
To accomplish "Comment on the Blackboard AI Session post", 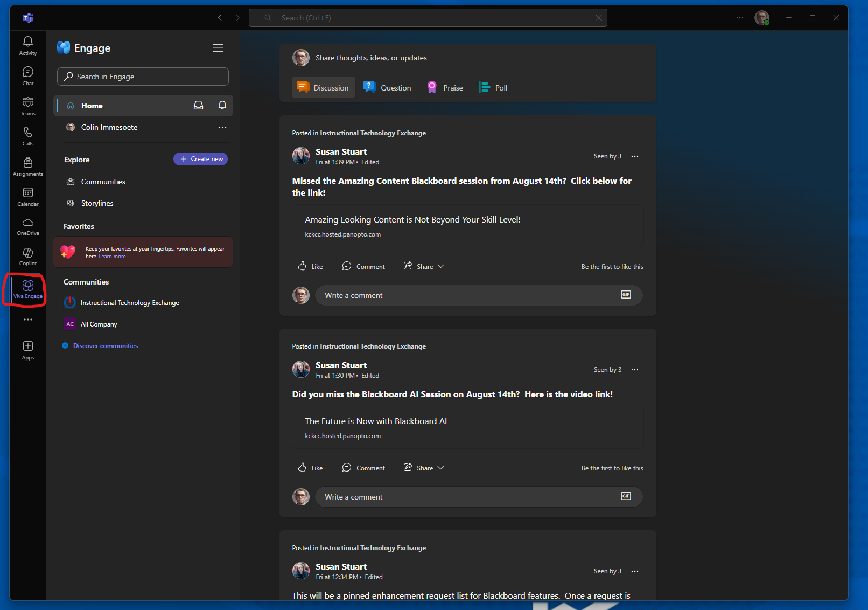I will click(x=364, y=468).
